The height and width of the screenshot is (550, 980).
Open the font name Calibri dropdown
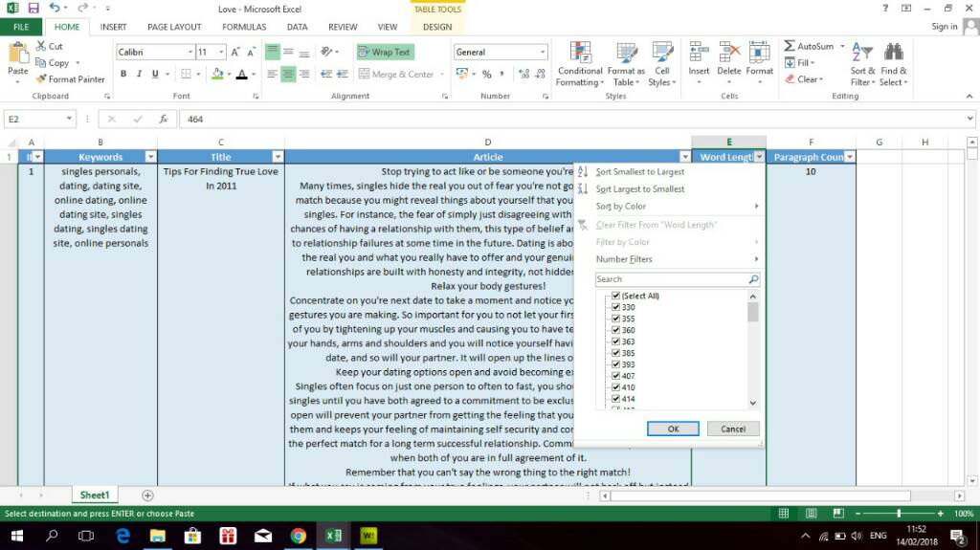[x=190, y=52]
